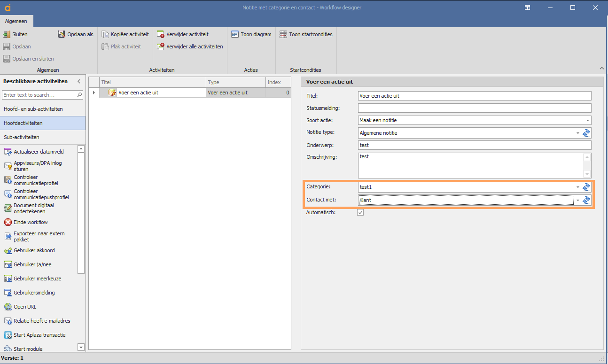Image resolution: width=608 pixels, height=364 pixels.
Task: Open the Notitie type dropdown arrow
Action: coord(578,133)
